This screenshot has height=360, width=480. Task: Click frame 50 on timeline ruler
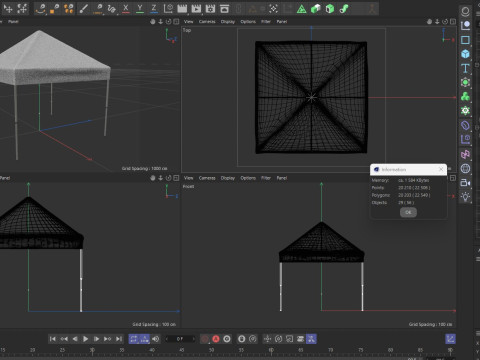click(x=211, y=350)
